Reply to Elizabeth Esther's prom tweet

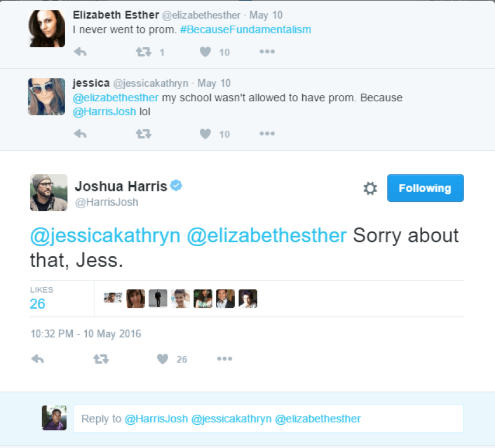(80, 52)
